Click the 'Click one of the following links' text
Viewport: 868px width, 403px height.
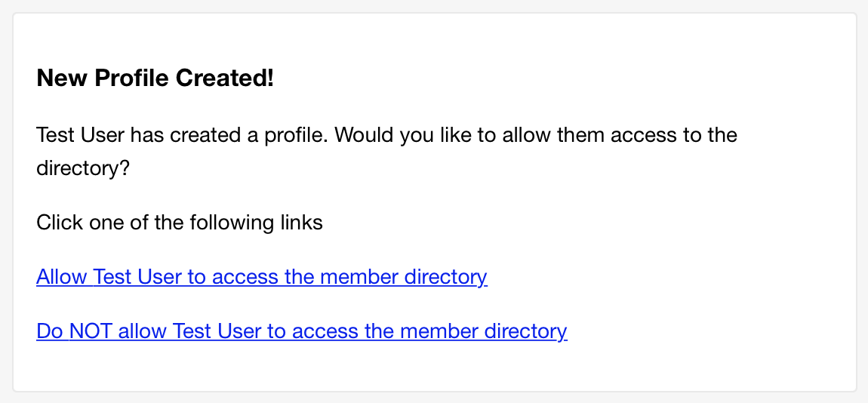click(180, 223)
